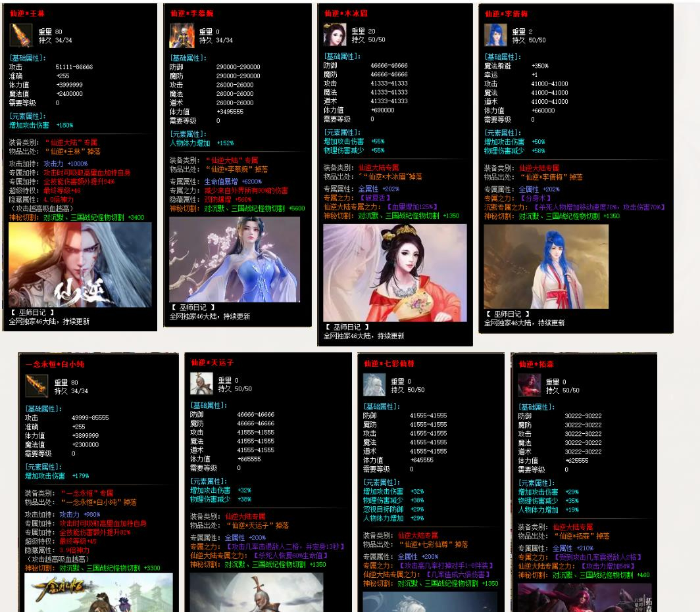Click the item icon in 仙逆*李慕婉 card
The width and height of the screenshot is (700, 612).
pos(182,35)
